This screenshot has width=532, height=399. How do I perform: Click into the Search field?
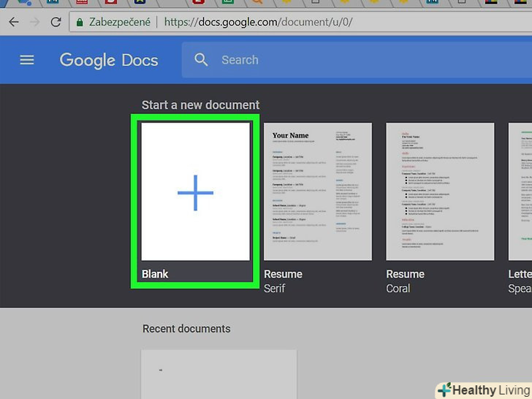coord(357,60)
